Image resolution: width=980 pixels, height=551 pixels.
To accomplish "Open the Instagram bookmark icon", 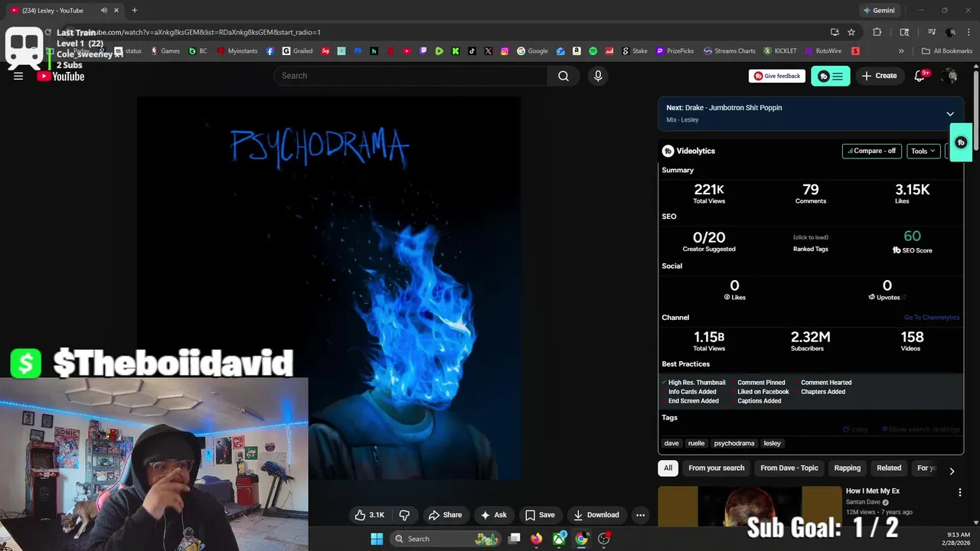I will pos(505,51).
